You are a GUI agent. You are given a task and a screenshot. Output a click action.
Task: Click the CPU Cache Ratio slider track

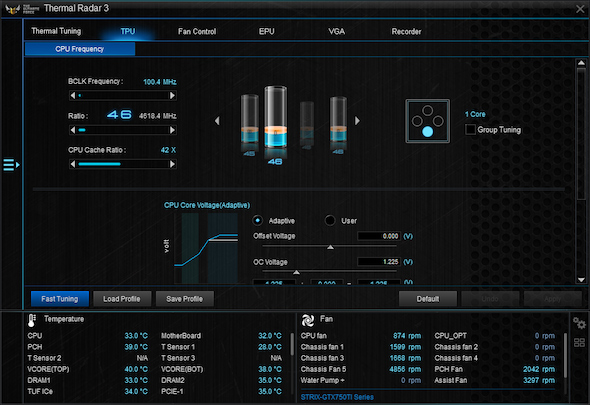123,164
